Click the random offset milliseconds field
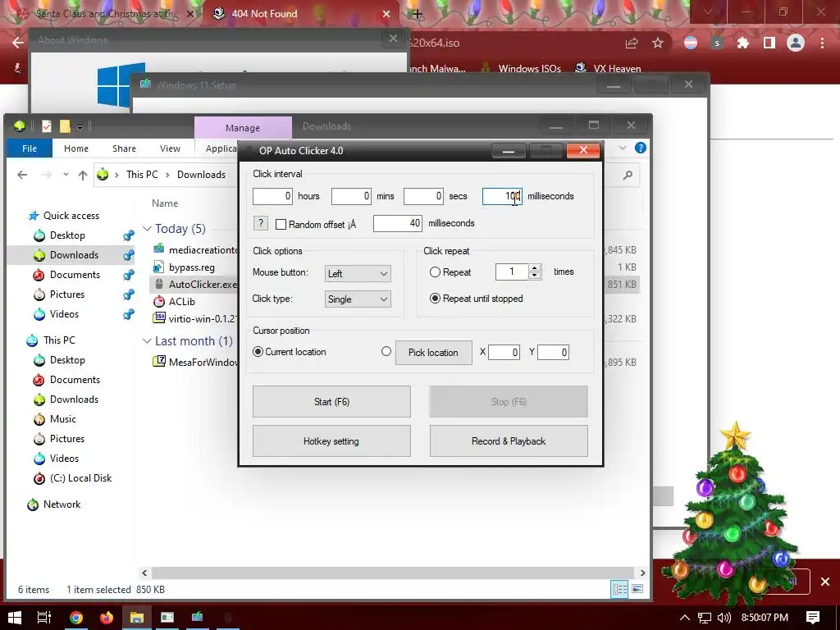The width and height of the screenshot is (840, 630). click(x=398, y=223)
